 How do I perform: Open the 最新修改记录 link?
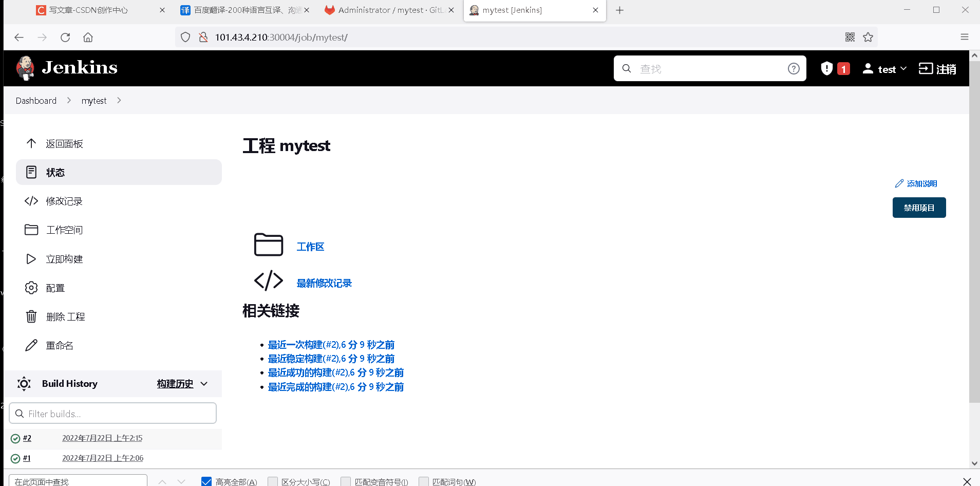point(324,283)
